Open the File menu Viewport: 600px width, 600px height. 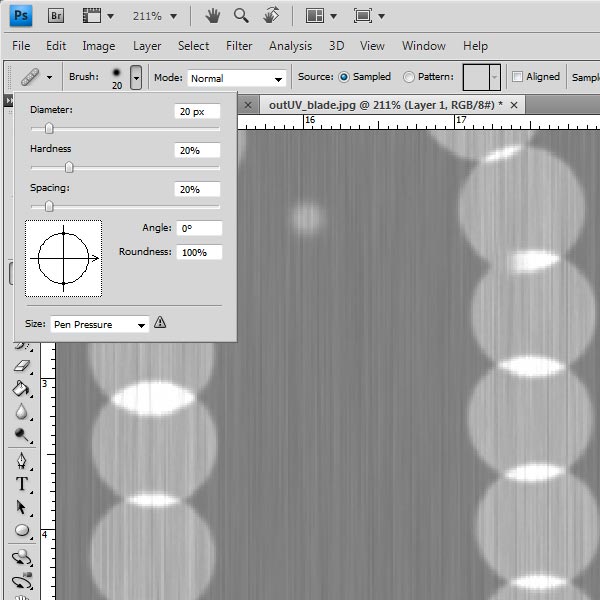[21, 46]
